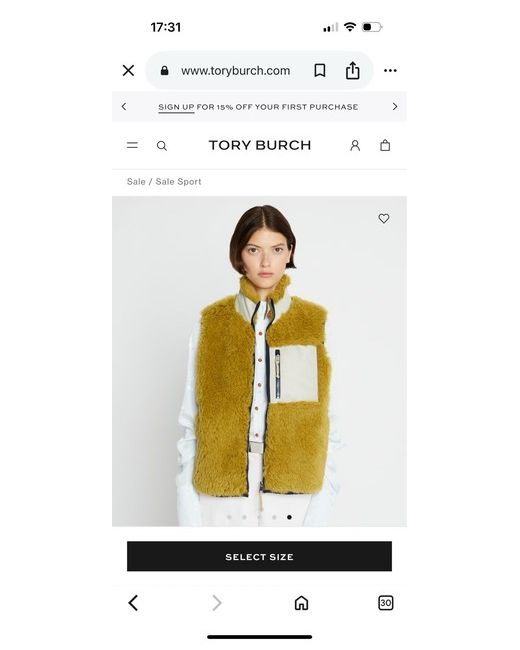Open the tab switcher showing 30
This screenshot has height=650, width=520.
[x=386, y=603]
